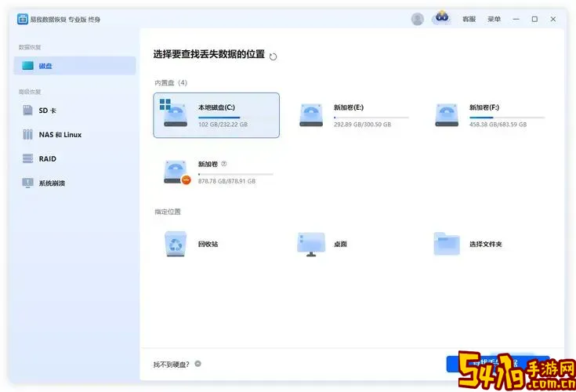This screenshot has width=576, height=392.
Task: Click the 新加卷(E:) label
Action: point(349,107)
